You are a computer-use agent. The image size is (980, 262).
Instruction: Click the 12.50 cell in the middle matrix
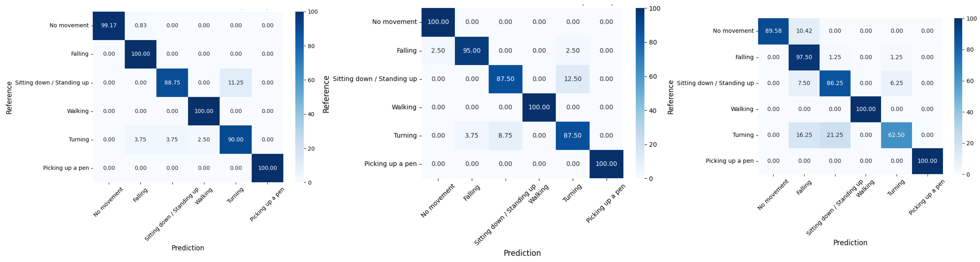tap(573, 79)
